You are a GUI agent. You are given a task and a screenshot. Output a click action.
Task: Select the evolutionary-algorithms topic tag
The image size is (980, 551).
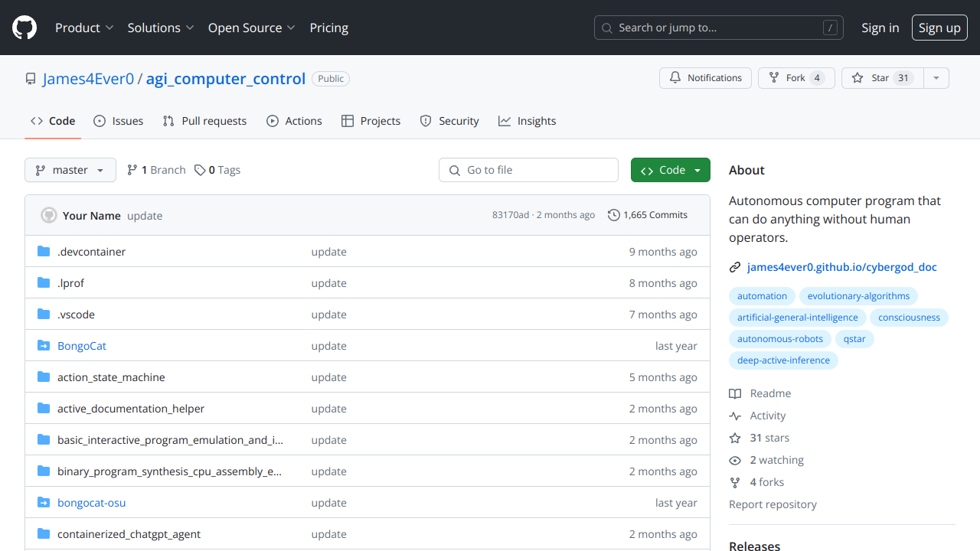[858, 296]
